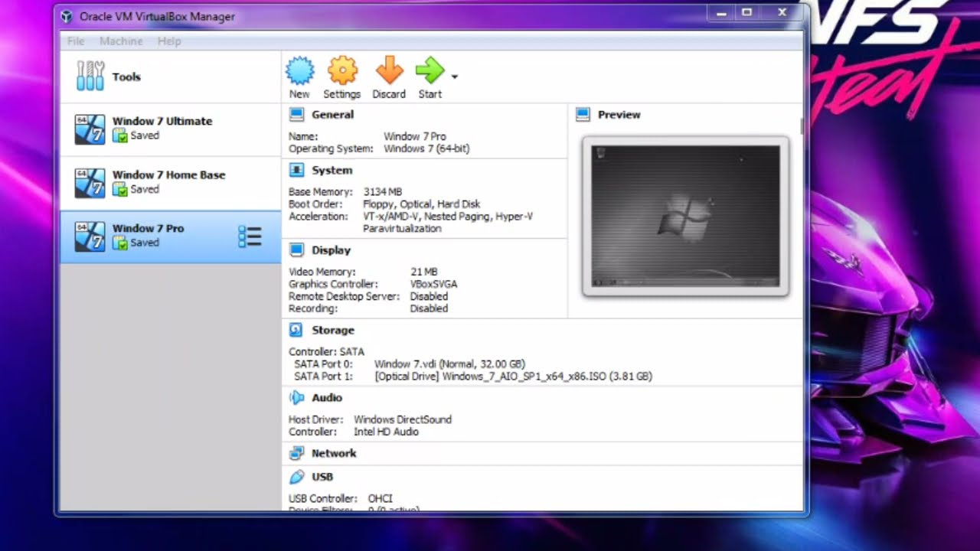This screenshot has height=551, width=980.
Task: Open the Window 7 Pro machine tools menu icon
Action: 250,236
